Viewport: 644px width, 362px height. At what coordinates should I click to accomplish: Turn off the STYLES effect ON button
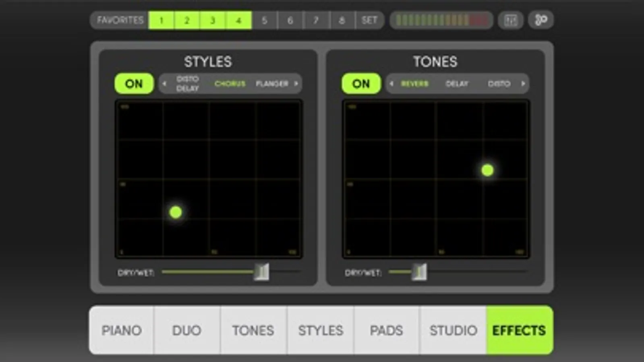pos(134,84)
